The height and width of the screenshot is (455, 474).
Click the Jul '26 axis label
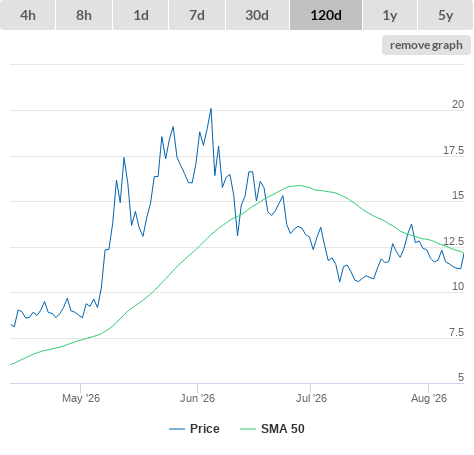click(x=311, y=398)
